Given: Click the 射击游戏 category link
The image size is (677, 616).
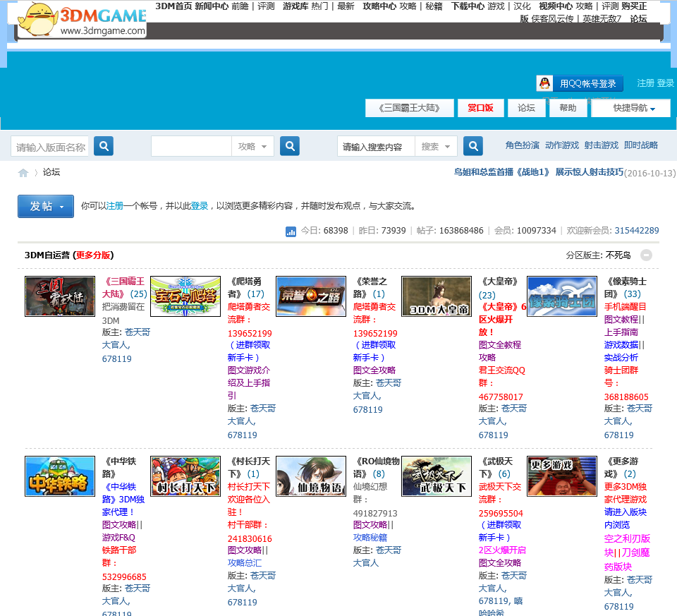Looking at the screenshot, I should click(602, 145).
